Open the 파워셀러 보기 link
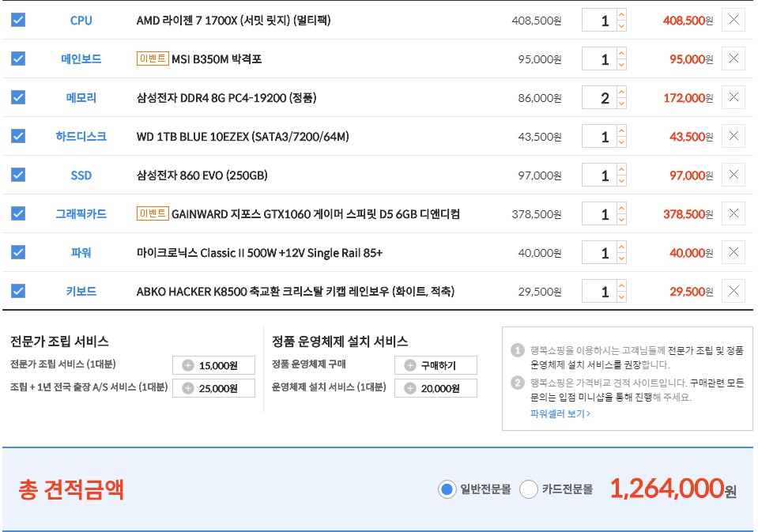The height and width of the screenshot is (532, 758). [560, 413]
